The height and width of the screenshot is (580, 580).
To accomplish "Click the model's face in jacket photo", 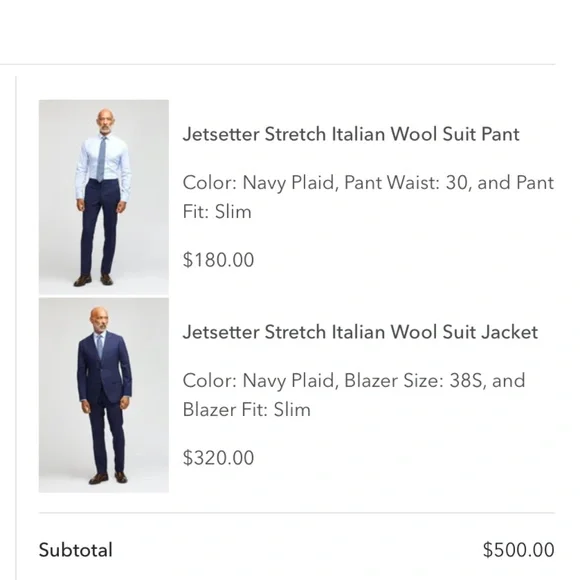I will point(99,320).
